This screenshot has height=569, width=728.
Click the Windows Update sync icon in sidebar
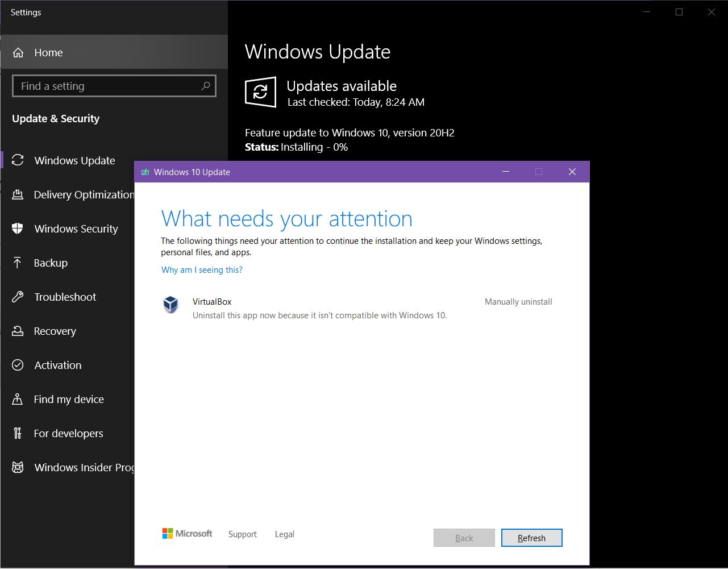(x=18, y=160)
